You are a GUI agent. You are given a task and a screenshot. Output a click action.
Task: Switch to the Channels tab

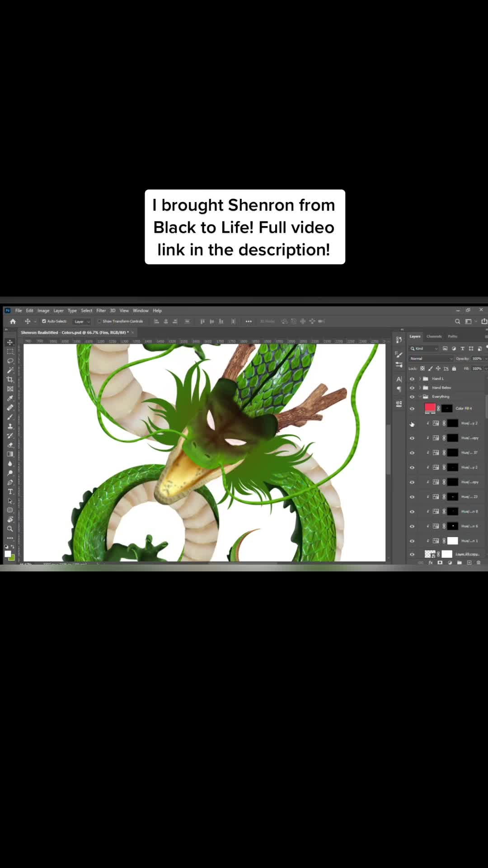(x=434, y=336)
